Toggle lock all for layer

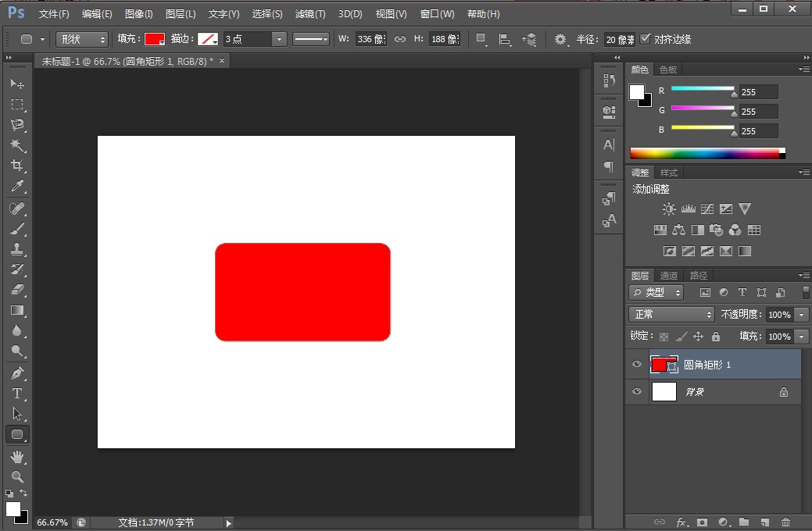[x=716, y=337]
